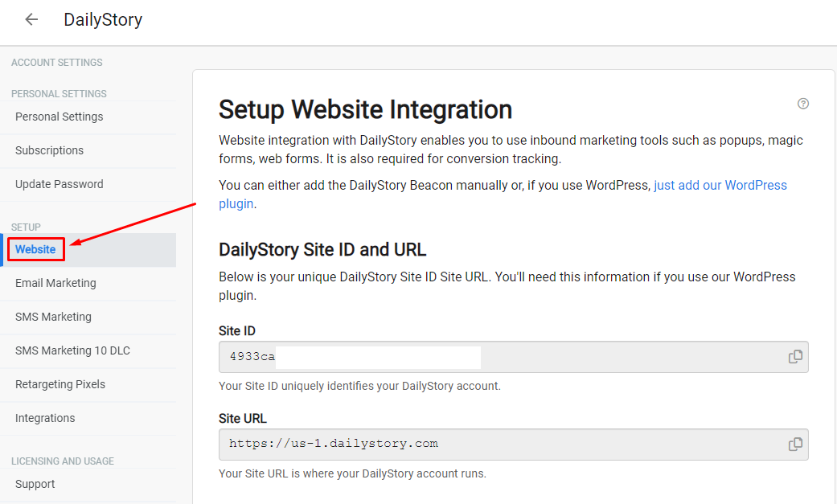Select Website under Setup
The height and width of the screenshot is (504, 837).
[88, 249]
